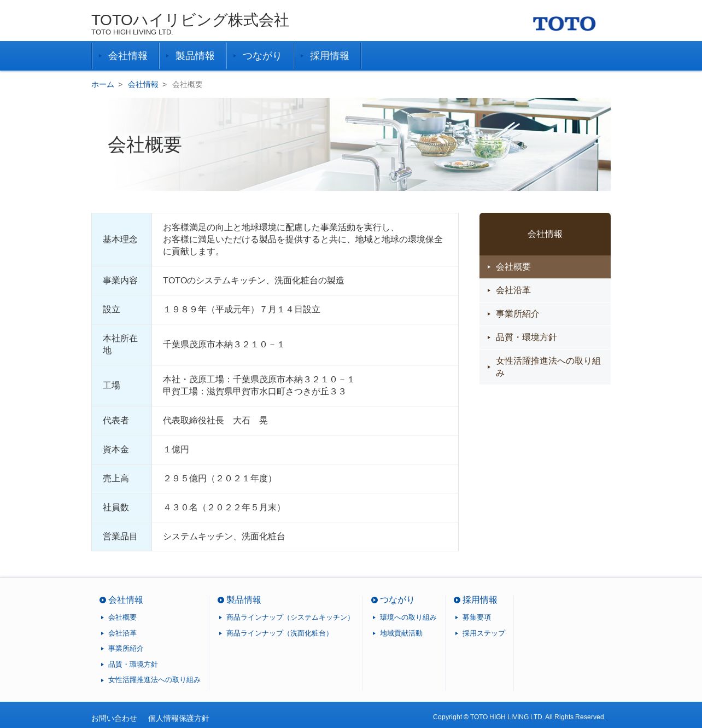Viewport: 702px width, 728px height.
Task: Click the 営業品目 row label
Action: 121,537
